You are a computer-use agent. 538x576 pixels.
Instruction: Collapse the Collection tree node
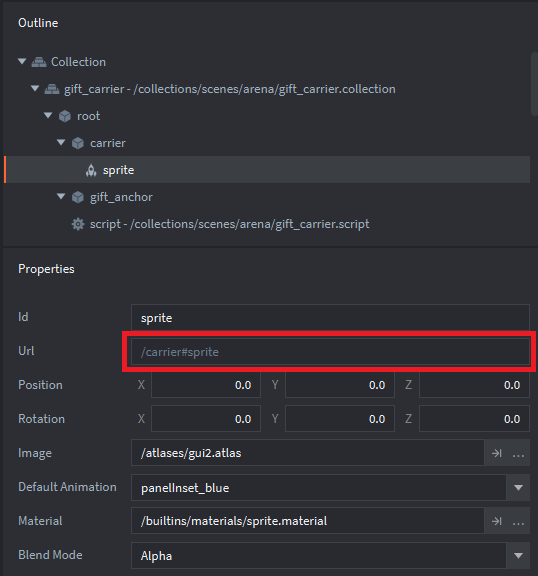point(22,61)
